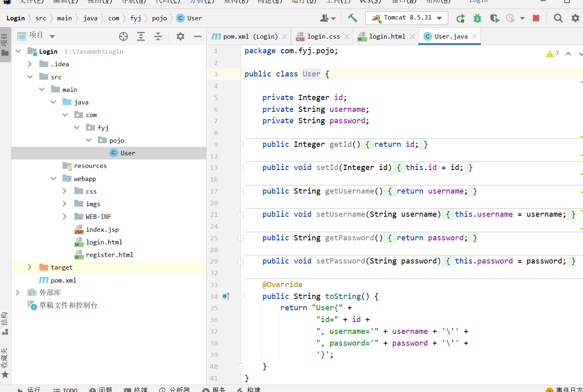Switch to the pom.xml (Login) tab
Image resolution: width=583 pixels, height=392 pixels.
[x=250, y=37]
